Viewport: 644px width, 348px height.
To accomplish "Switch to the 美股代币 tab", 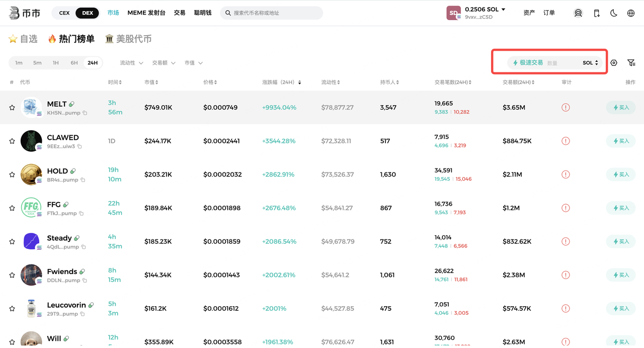I will pos(128,39).
